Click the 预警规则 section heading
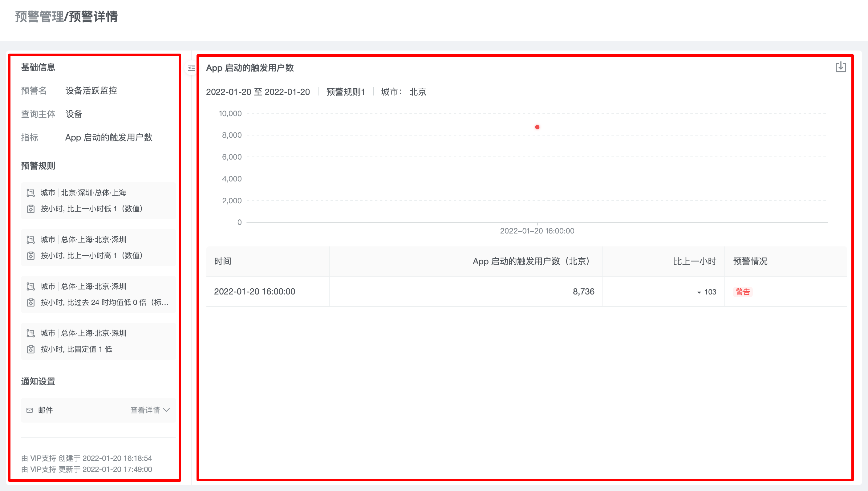Image resolution: width=868 pixels, height=491 pixels. 38,166
